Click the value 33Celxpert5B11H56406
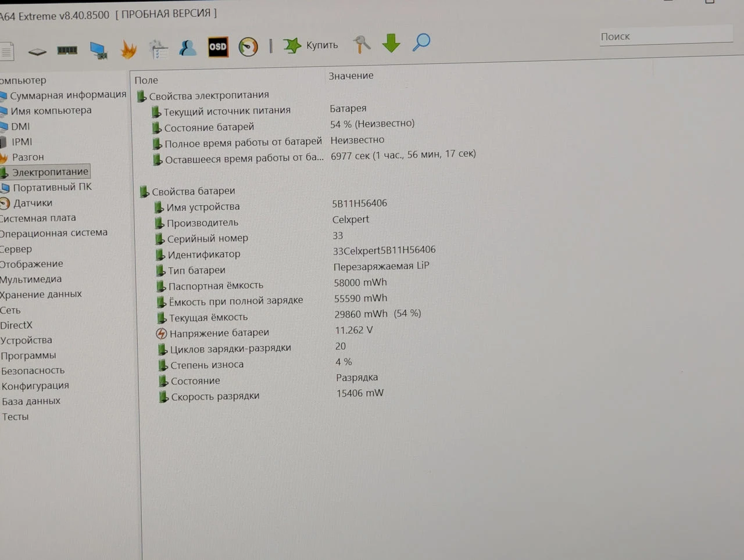This screenshot has width=744, height=560. tap(384, 250)
